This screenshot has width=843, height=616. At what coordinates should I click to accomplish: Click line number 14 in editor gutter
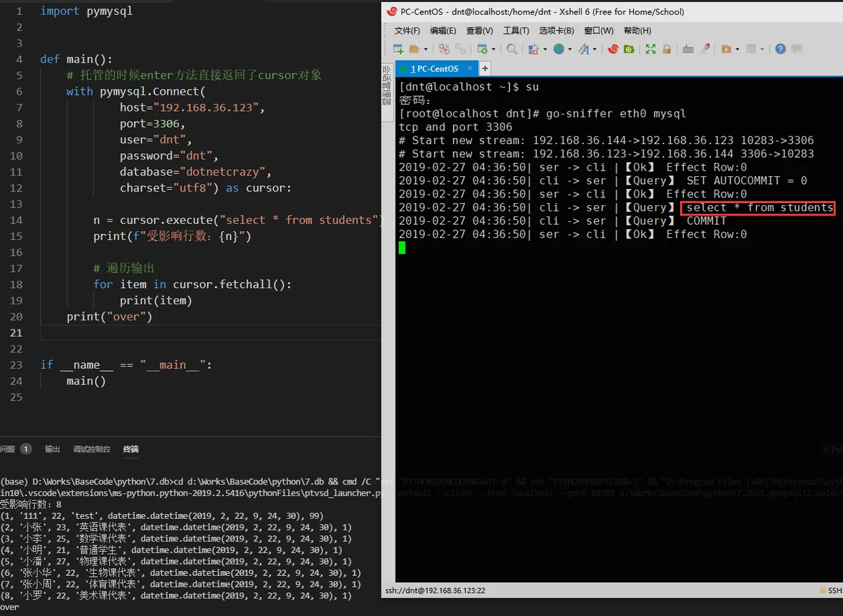tap(15, 220)
